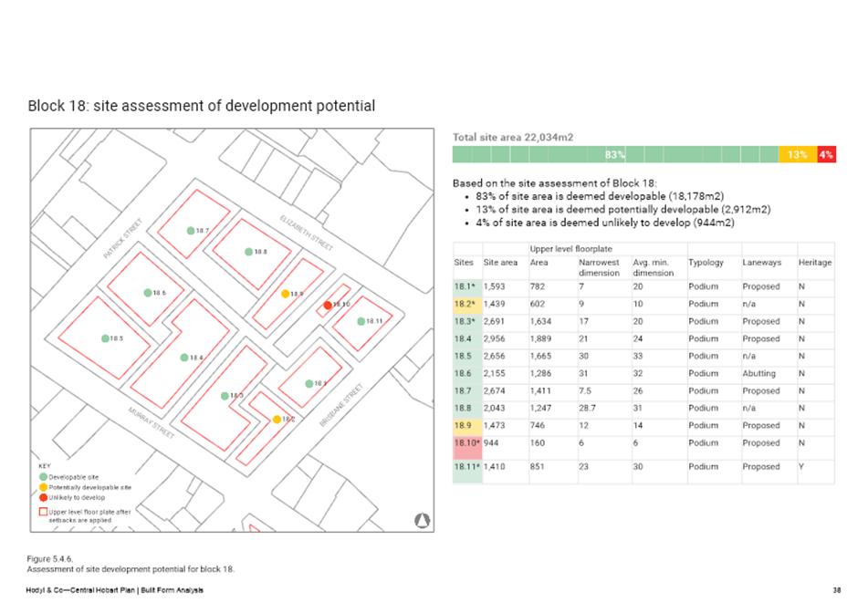The width and height of the screenshot is (868, 613).
Task: Select the green dot labeled 18.6 on map
Action: [x=148, y=293]
